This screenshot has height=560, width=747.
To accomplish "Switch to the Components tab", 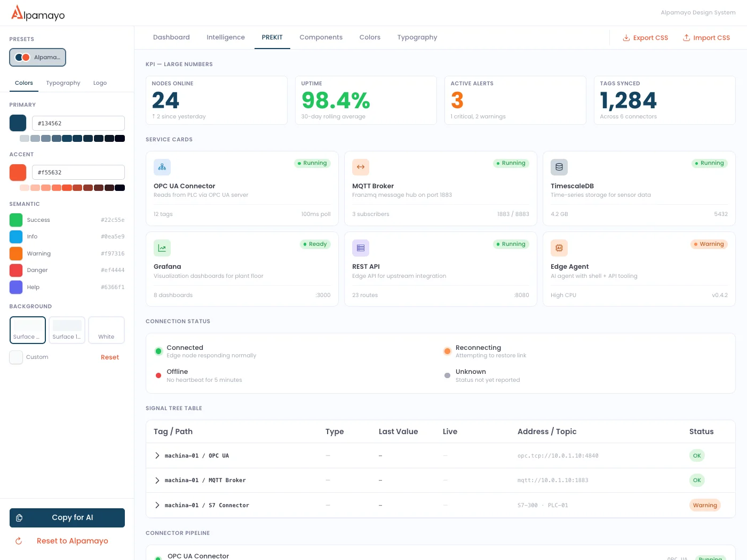I will pos(321,37).
